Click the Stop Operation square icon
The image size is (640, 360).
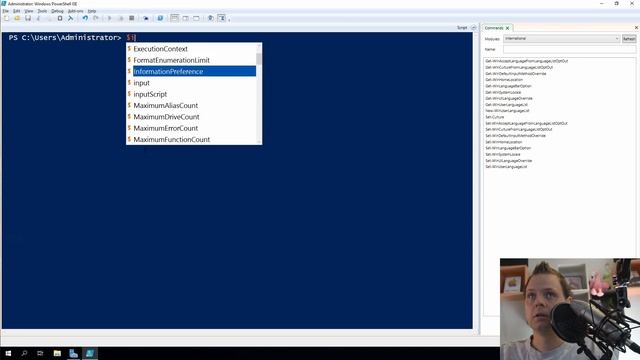click(x=131, y=18)
